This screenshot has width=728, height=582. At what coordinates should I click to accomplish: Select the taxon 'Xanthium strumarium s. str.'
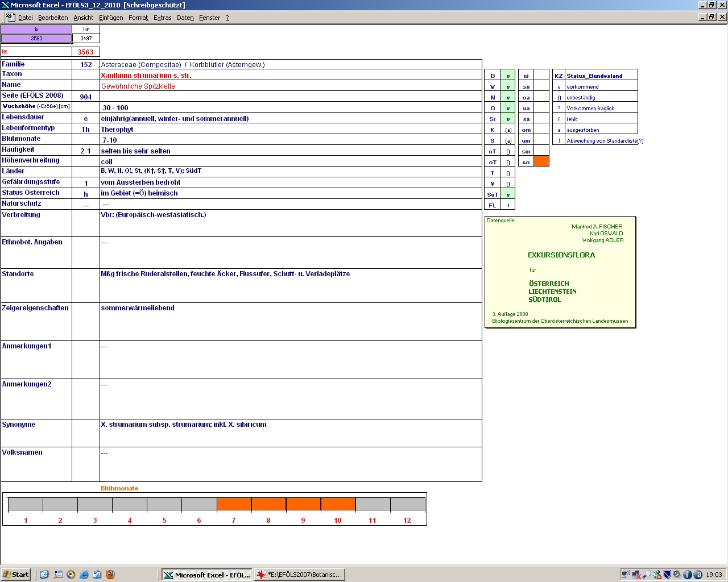coord(146,76)
